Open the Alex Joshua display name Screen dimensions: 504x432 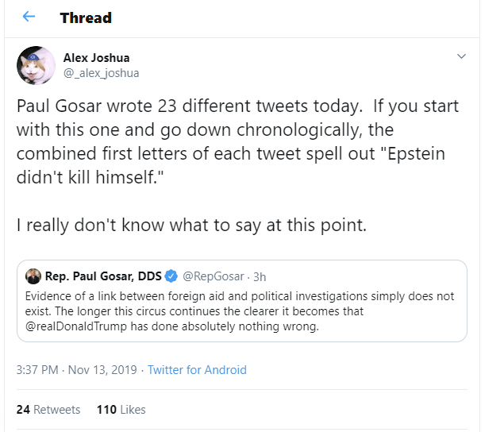coord(96,57)
